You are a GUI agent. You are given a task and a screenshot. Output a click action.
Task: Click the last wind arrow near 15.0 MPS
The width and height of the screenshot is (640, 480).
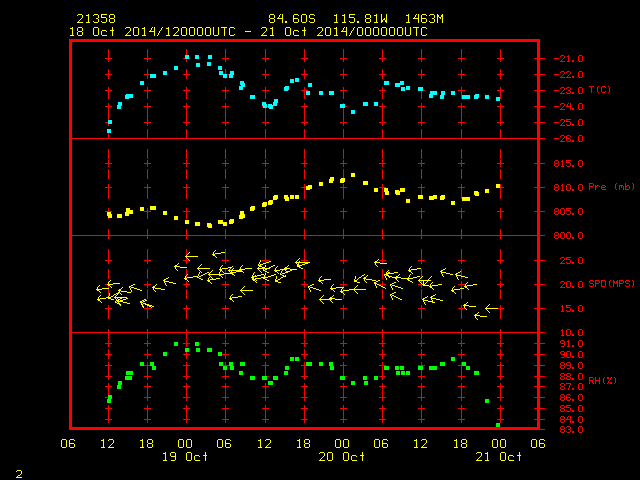[x=492, y=308]
